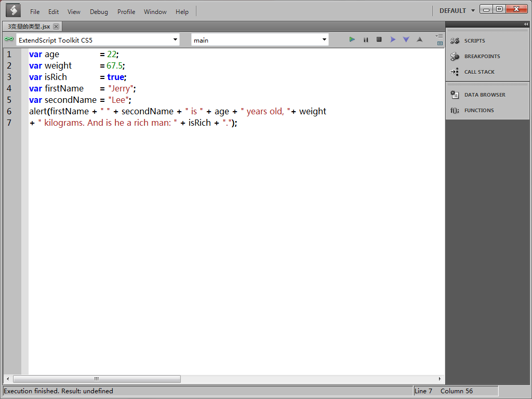
Task: Close the 3变量的类型.jsx document tab
Action: coord(56,26)
